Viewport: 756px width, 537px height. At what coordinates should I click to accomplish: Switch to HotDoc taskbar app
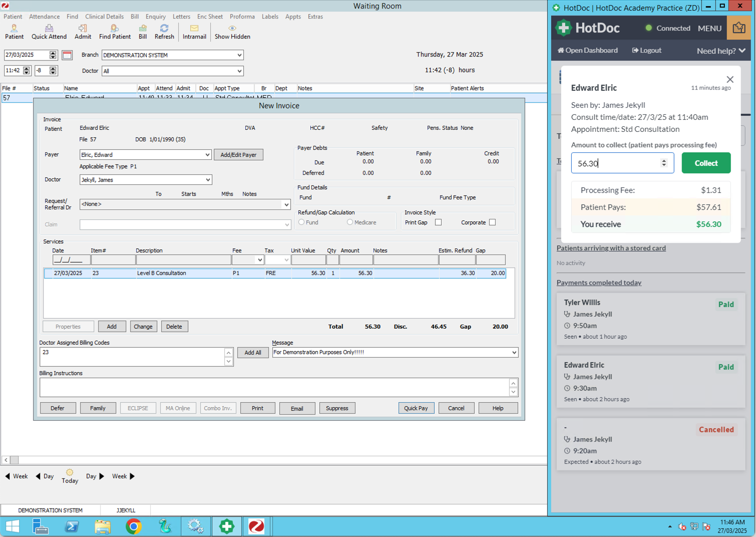pos(226,527)
